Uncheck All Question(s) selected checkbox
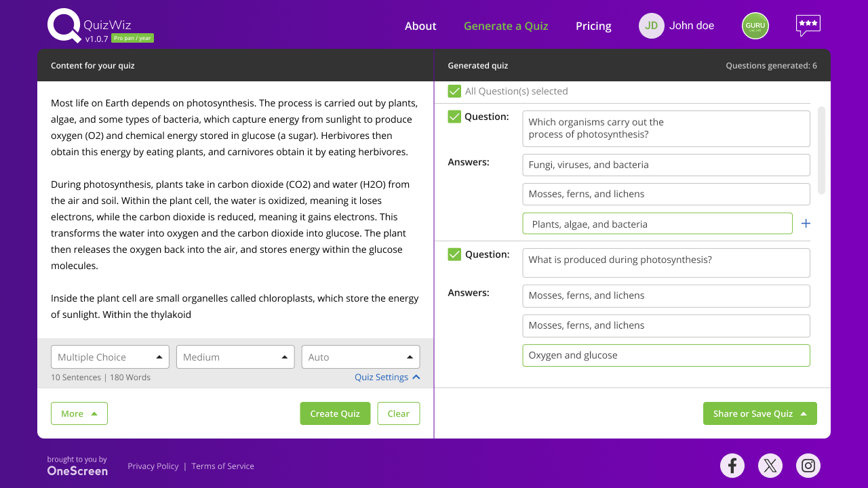Image resolution: width=868 pixels, height=488 pixels. point(454,91)
